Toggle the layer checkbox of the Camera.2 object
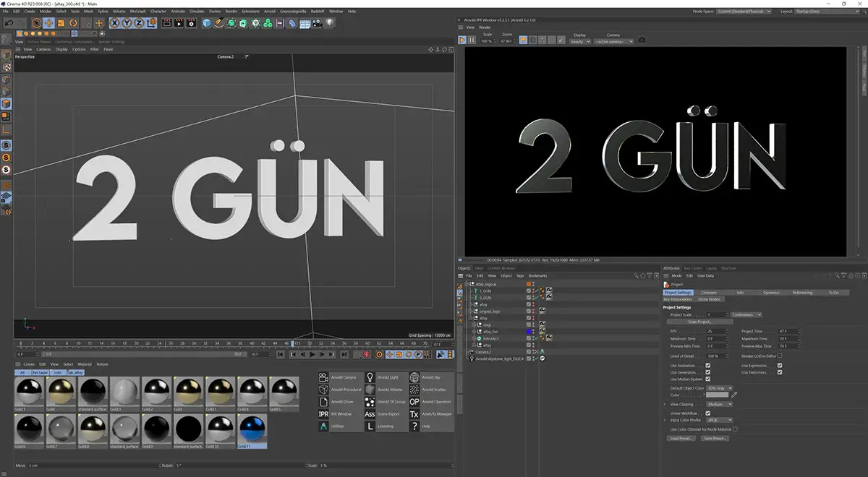 (529, 352)
